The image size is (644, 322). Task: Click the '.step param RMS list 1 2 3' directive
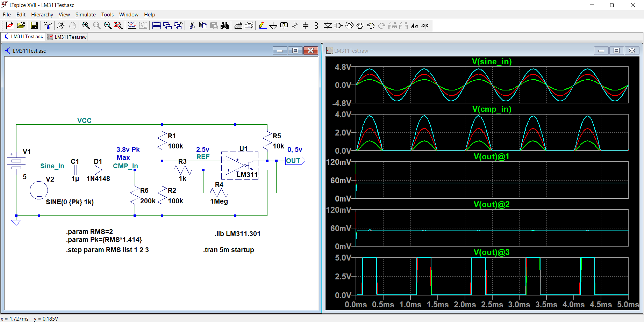click(107, 250)
